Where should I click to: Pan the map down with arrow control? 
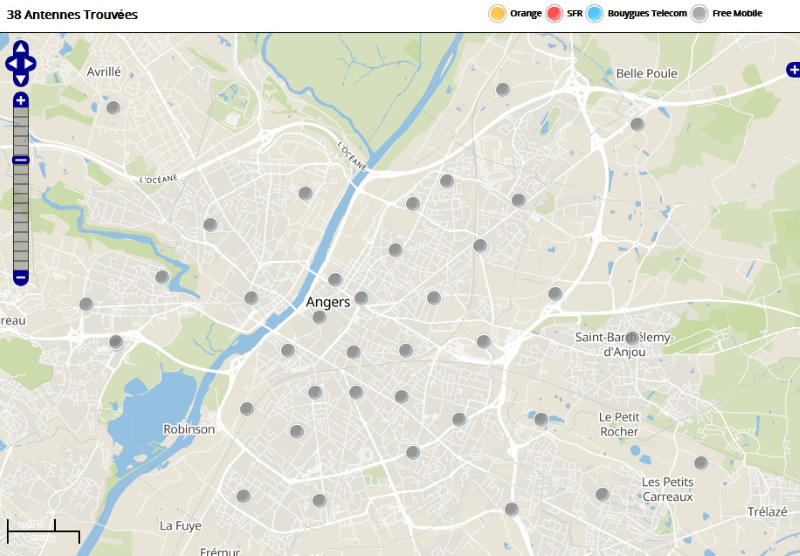pyautogui.click(x=21, y=79)
